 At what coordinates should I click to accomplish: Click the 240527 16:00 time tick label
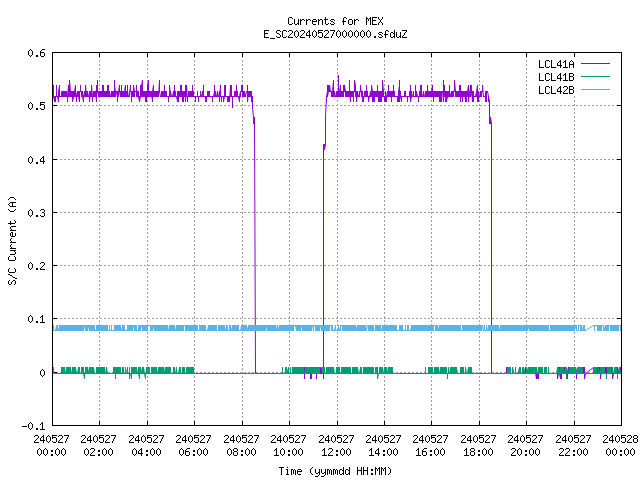(x=431, y=446)
